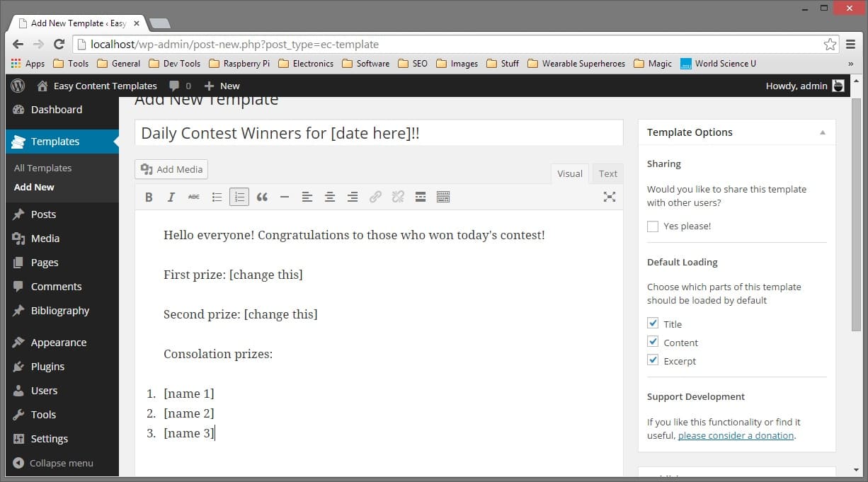Viewport: 868px width, 482px height.
Task: Apply strikethrough formatting
Action: (x=194, y=197)
